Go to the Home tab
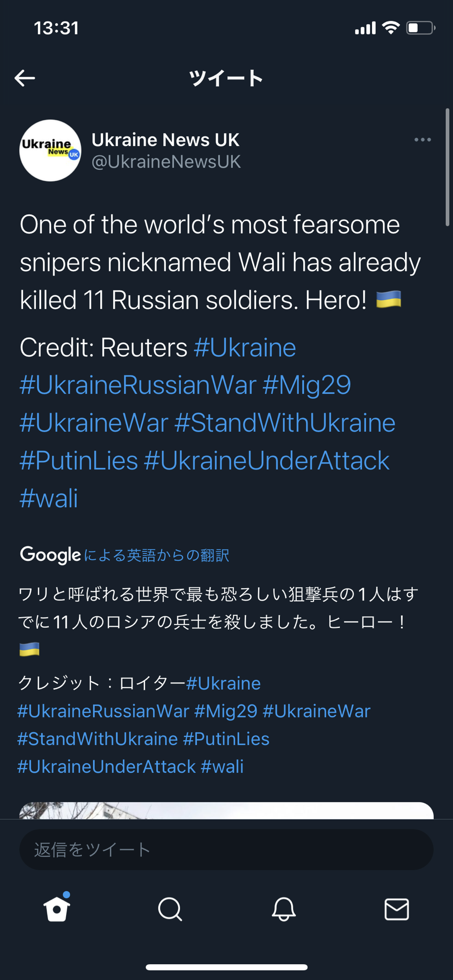453x980 pixels. (x=57, y=909)
